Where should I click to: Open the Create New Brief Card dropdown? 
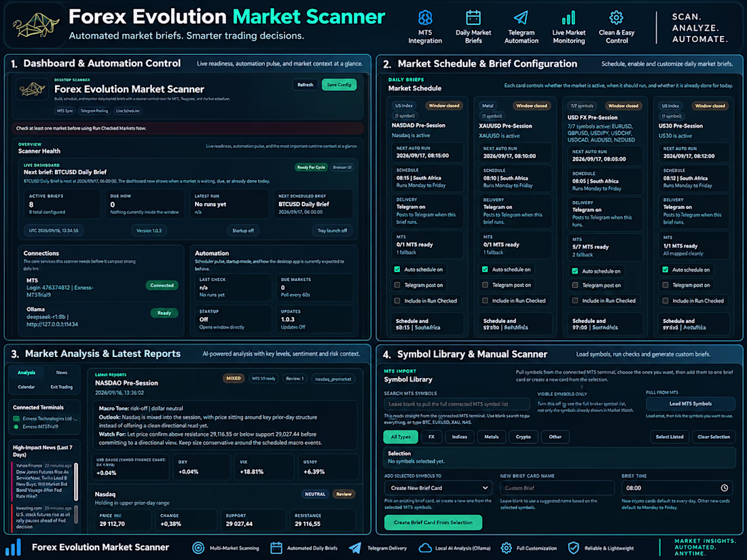coord(438,488)
